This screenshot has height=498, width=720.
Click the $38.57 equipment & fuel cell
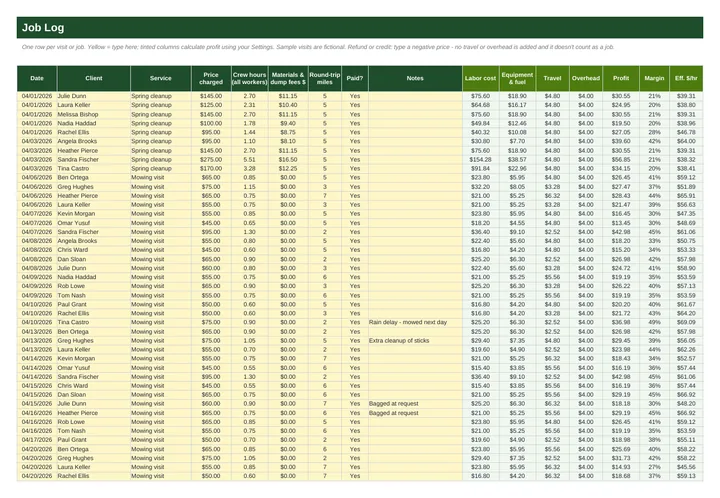click(517, 160)
